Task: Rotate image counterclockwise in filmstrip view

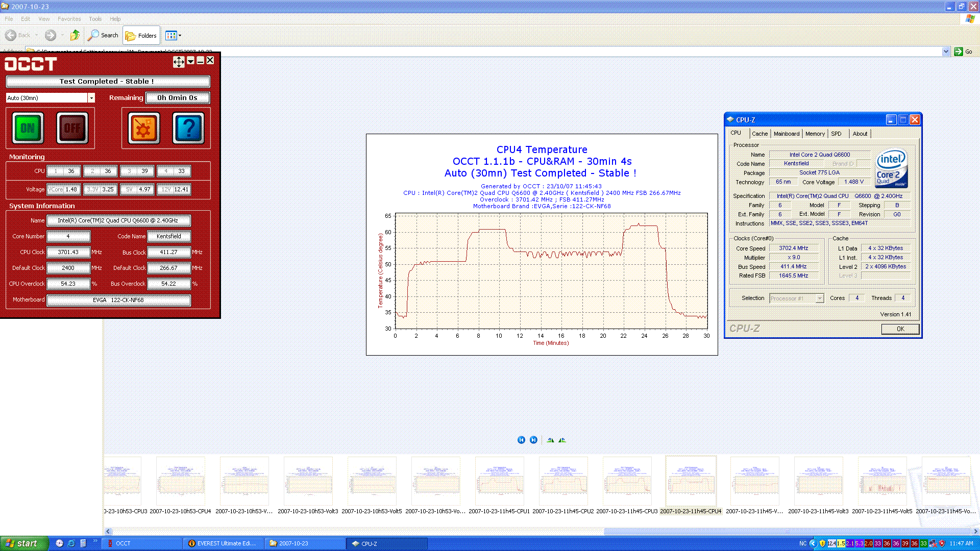Action: coord(562,440)
